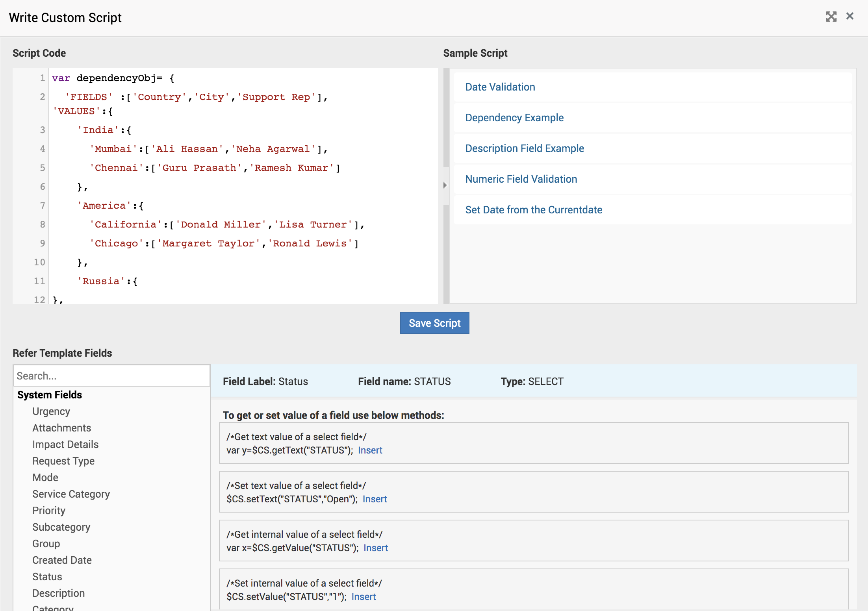This screenshot has height=611, width=868.
Task: Click the Save Script button
Action: click(x=434, y=323)
